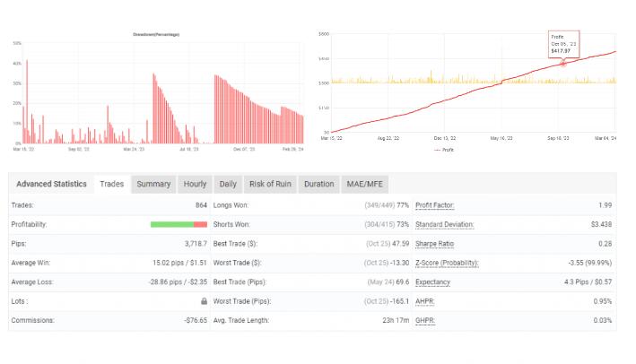Click the Oct 05 '23 profit tooltip box

click(563, 44)
